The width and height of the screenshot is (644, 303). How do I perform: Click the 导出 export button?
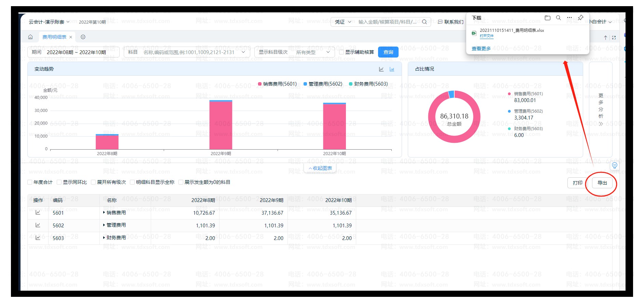(602, 183)
